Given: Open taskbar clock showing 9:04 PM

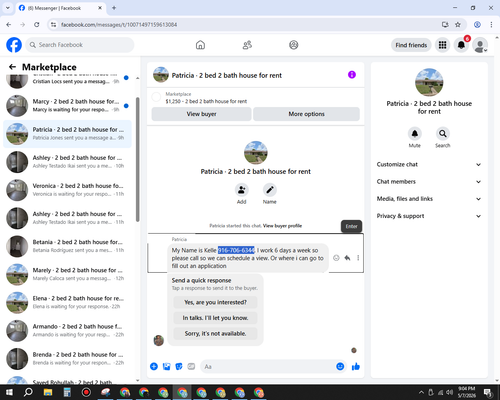Looking at the screenshot, I should coord(467,392).
